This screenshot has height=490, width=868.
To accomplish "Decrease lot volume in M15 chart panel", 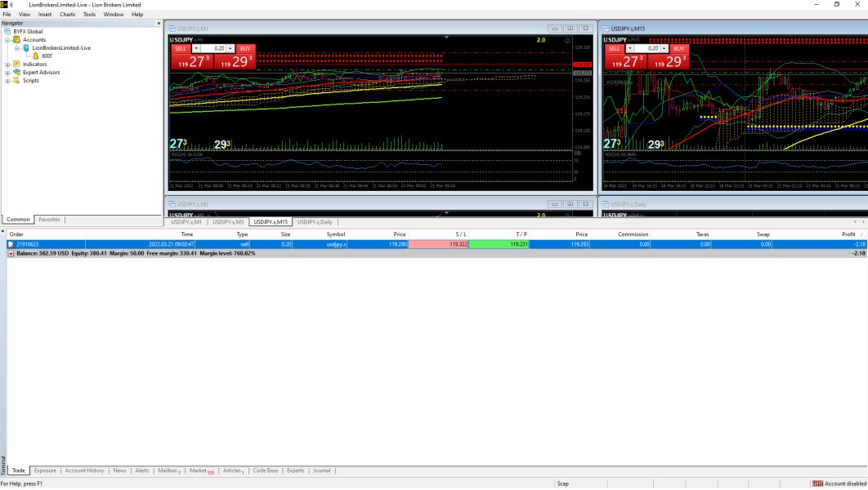I will (630, 49).
